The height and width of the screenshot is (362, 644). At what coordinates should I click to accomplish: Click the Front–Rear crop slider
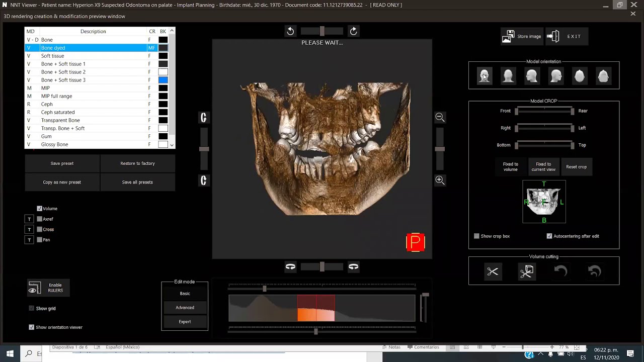544,111
